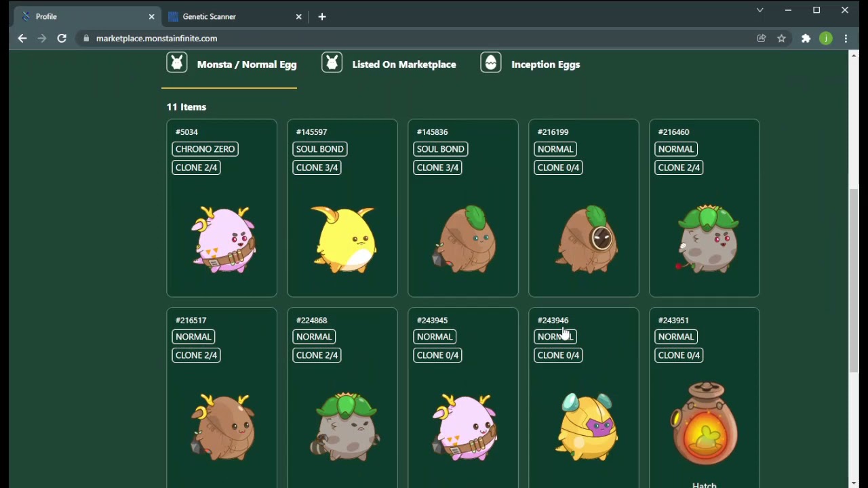The height and width of the screenshot is (488, 868).
Task: Click the Hatch label under the egg
Action: point(705,485)
